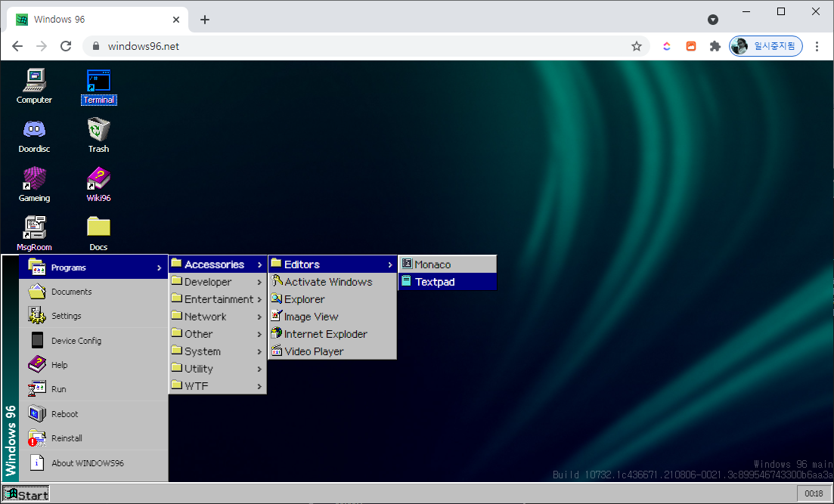The width and height of the screenshot is (834, 504).
Task: Expand the WTF submenu
Action: (218, 386)
